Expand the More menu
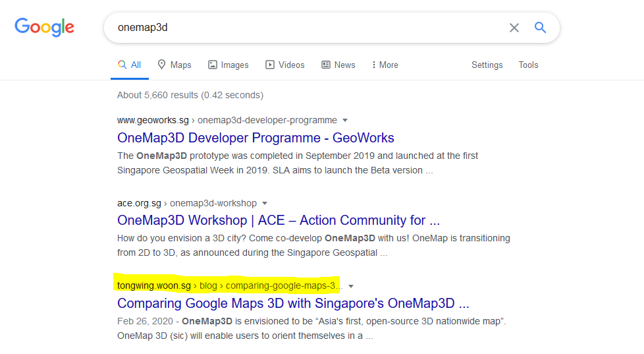The height and width of the screenshot is (354, 644). click(385, 65)
